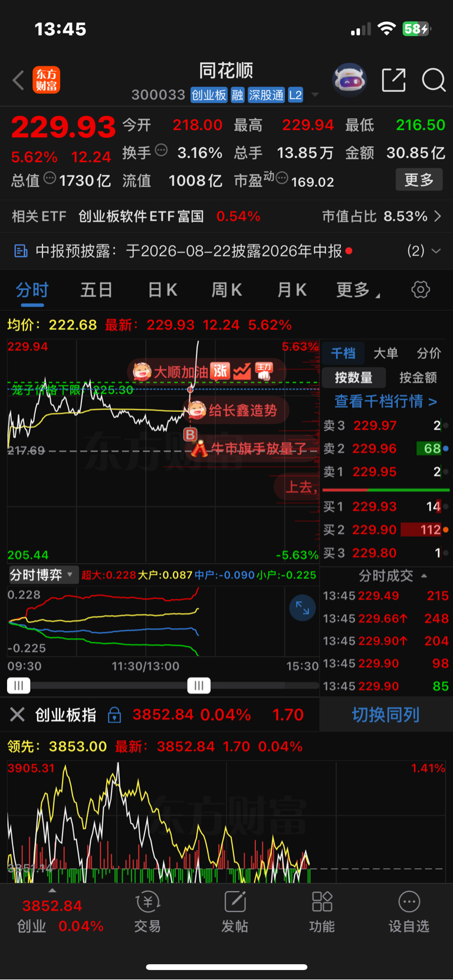The image size is (453, 980).
Task: Expand the (2) announcements chevron
Action: [436, 251]
